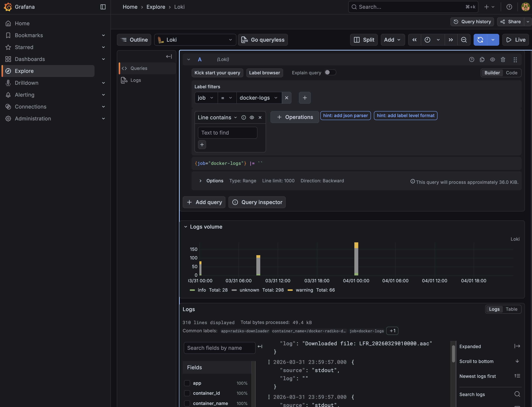532x407 pixels.
Task: Check the container_name field checkbox
Action: (x=187, y=403)
